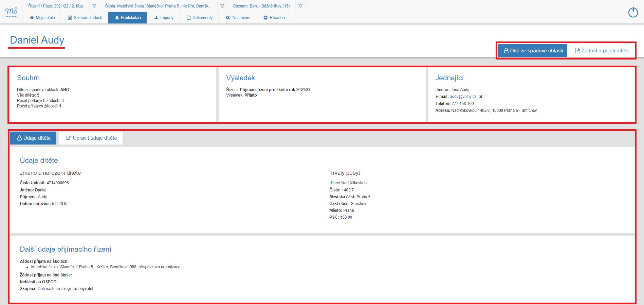Viewport: 644px width, 305px height.
Task: Expand the Řízení / Fáze dropdown arrow
Action: coord(94,6)
